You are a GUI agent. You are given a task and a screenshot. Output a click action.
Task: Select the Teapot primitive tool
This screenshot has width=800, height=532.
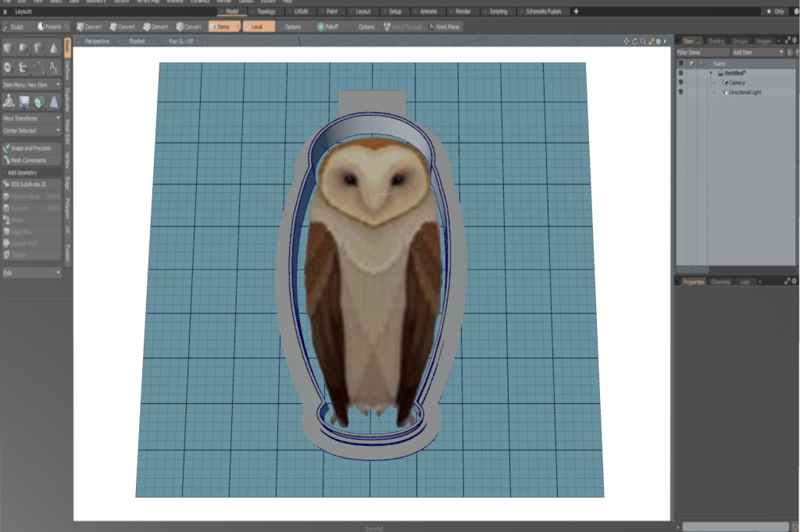pyautogui.click(x=23, y=67)
